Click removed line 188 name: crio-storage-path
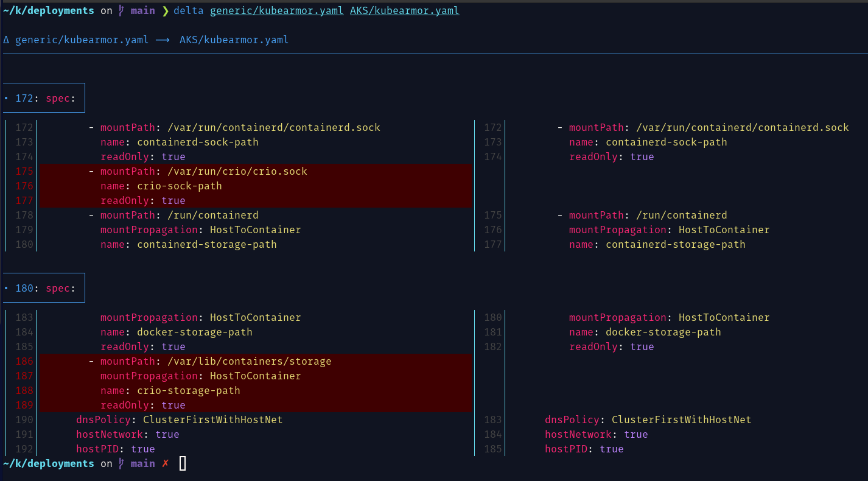Image resolution: width=868 pixels, height=481 pixels. coord(170,391)
